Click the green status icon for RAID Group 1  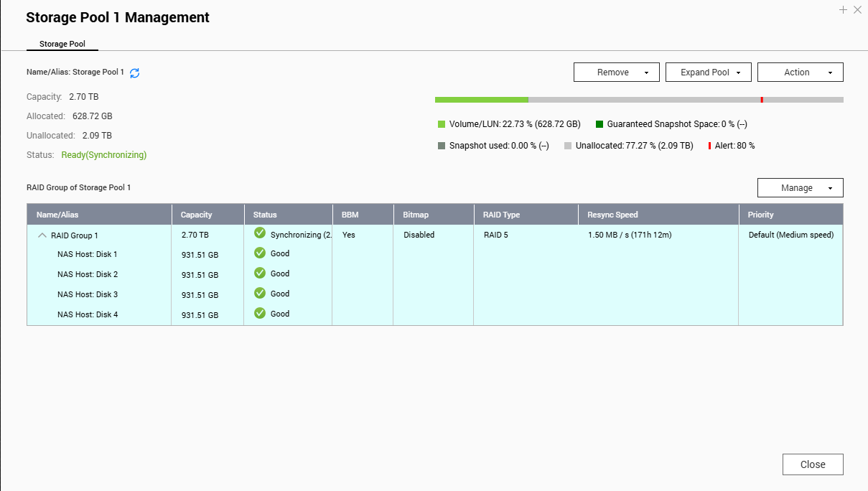(x=260, y=233)
